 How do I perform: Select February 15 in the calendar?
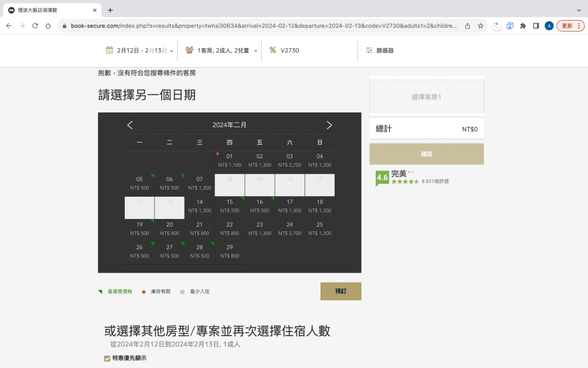(229, 207)
